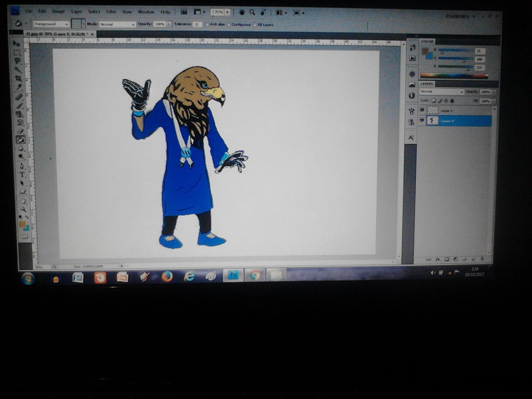The width and height of the screenshot is (532, 399).
Task: Swap foreground and background colors
Action: (x=27, y=217)
